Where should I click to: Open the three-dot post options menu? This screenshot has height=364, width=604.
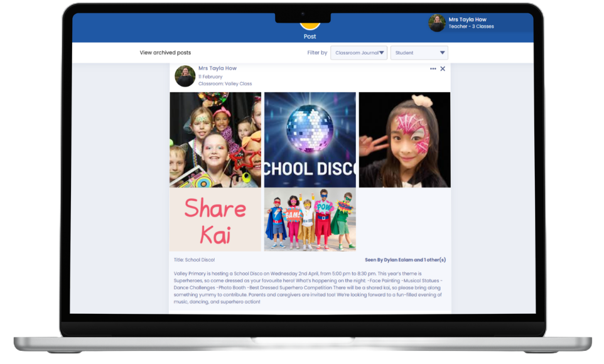coord(433,69)
